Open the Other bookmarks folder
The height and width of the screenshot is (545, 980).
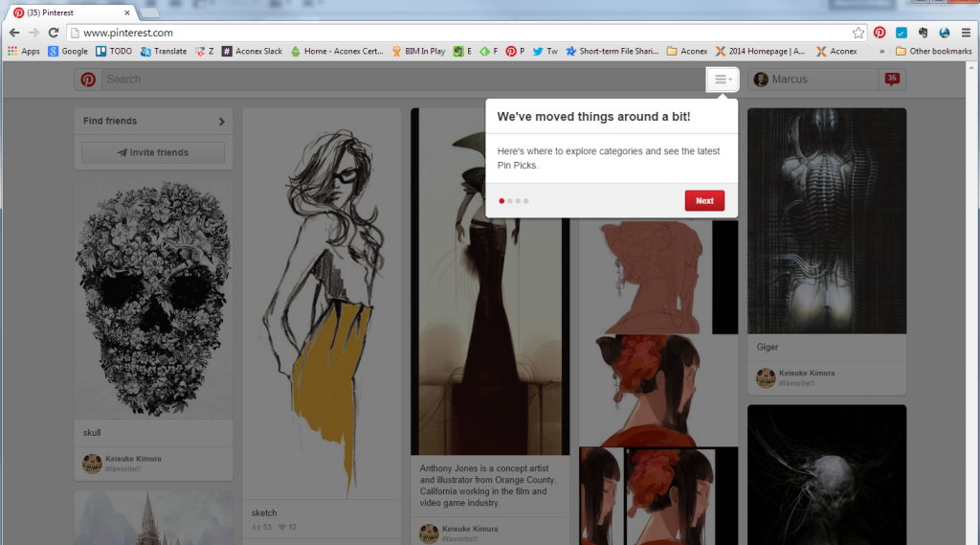(x=933, y=51)
